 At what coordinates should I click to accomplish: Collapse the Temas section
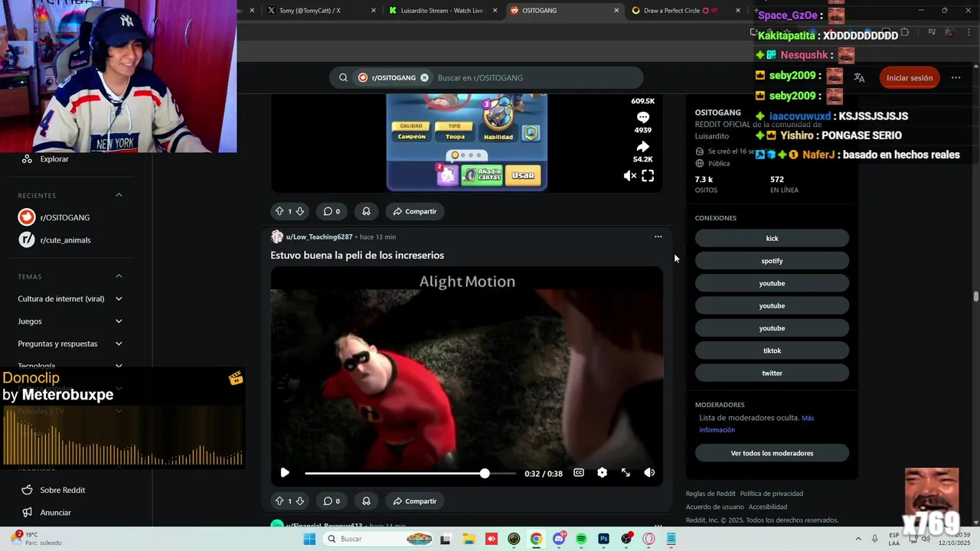(x=119, y=276)
